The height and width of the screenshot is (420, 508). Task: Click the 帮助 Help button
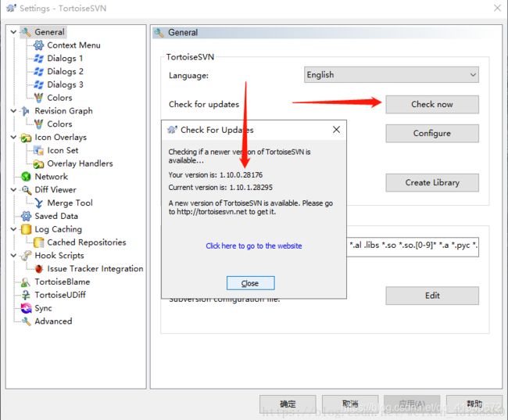474,404
